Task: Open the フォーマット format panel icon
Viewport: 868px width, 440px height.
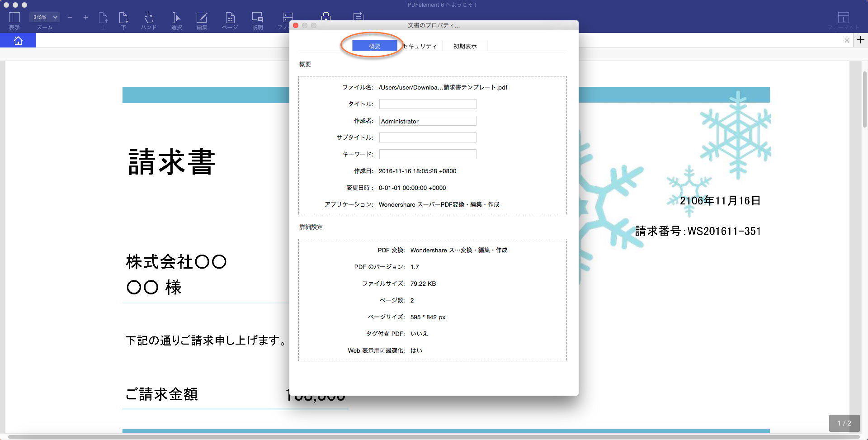Action: (x=843, y=18)
